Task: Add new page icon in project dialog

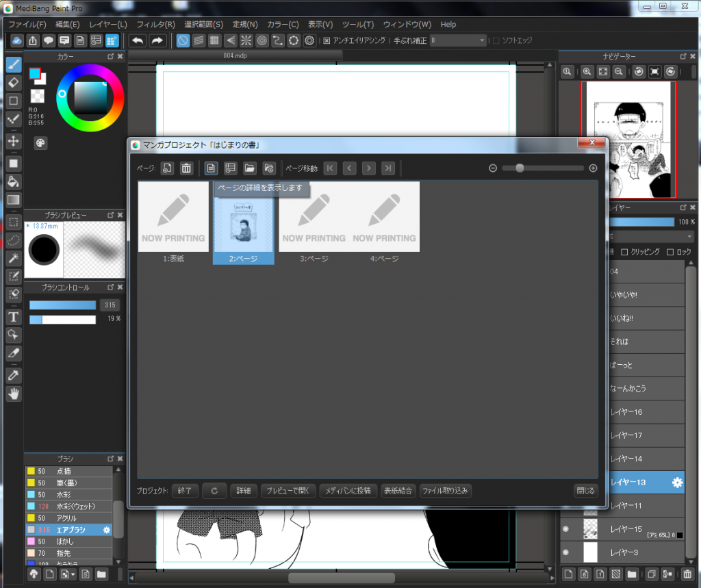Action: click(167, 168)
